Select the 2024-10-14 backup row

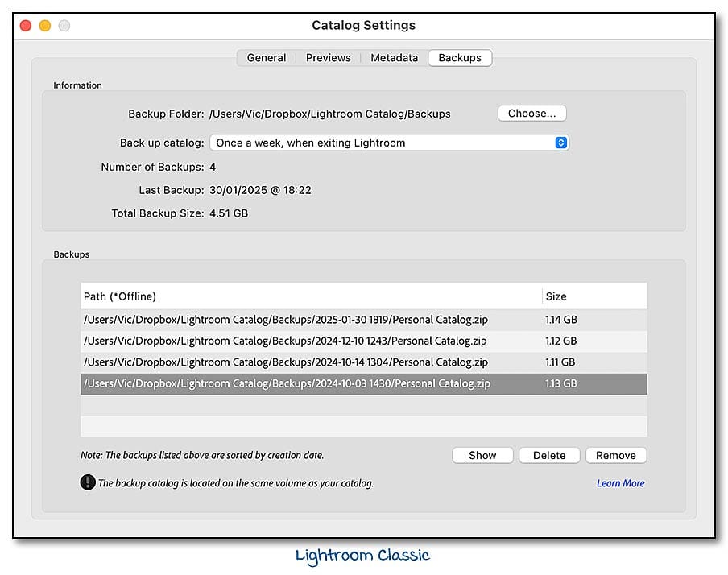(322, 362)
